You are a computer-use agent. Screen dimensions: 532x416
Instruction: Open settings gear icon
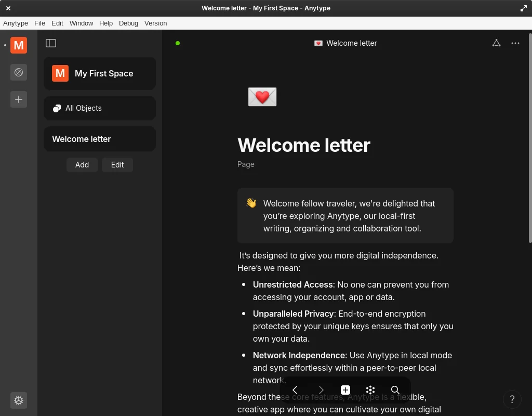click(19, 400)
